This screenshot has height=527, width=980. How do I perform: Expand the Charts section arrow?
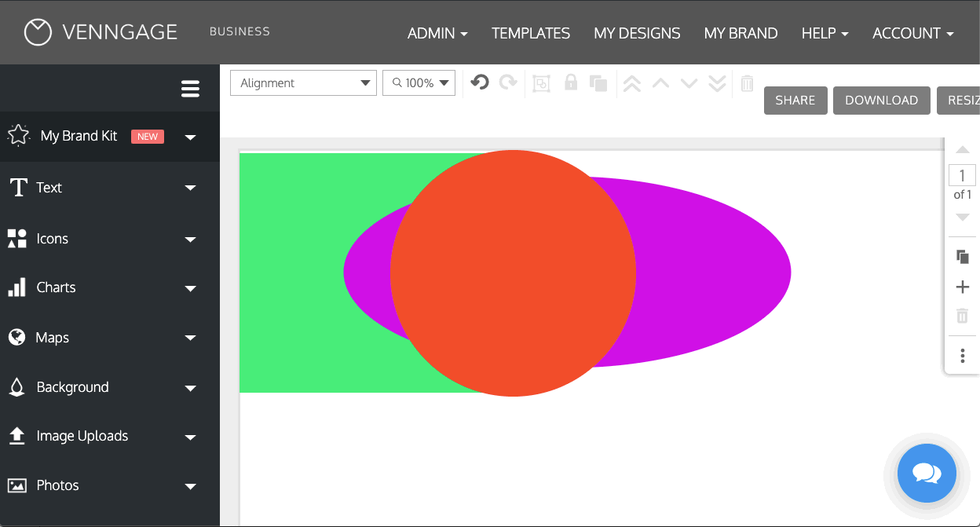click(x=190, y=288)
